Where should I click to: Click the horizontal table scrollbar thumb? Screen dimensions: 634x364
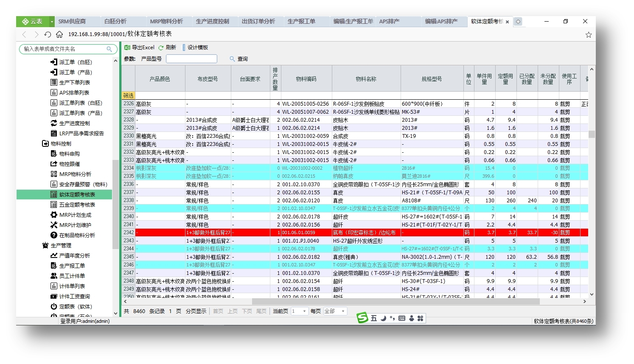click(x=396, y=302)
